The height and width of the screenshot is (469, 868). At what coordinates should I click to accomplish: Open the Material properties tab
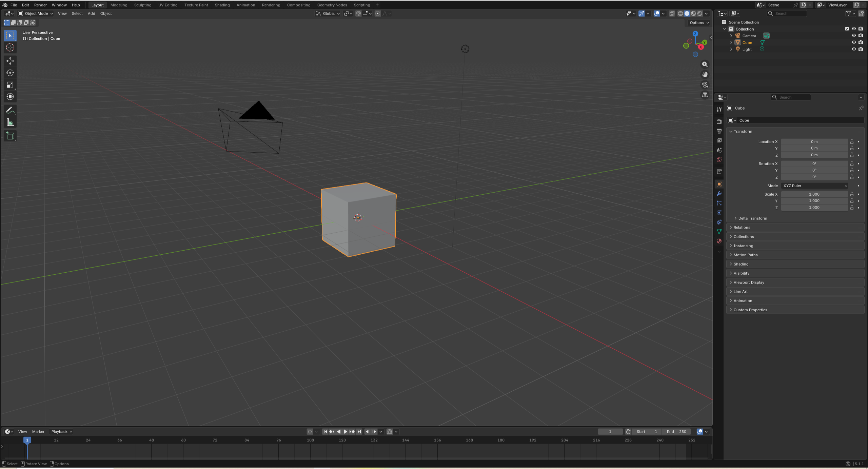click(719, 241)
